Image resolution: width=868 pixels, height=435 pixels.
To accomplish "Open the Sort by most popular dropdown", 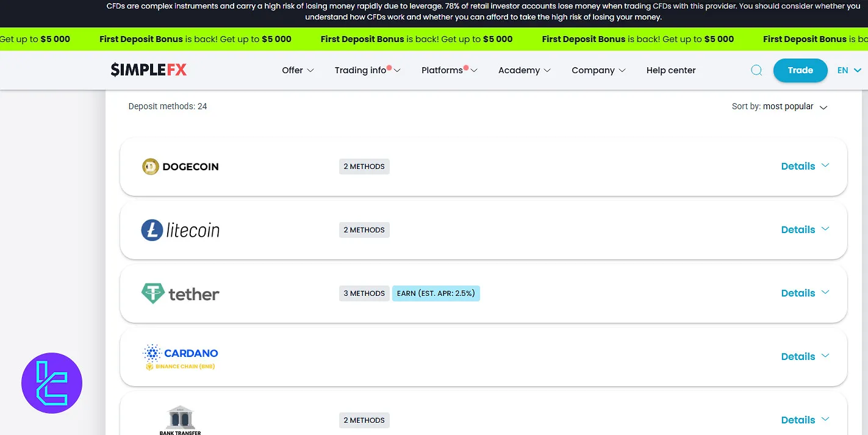I will (780, 107).
